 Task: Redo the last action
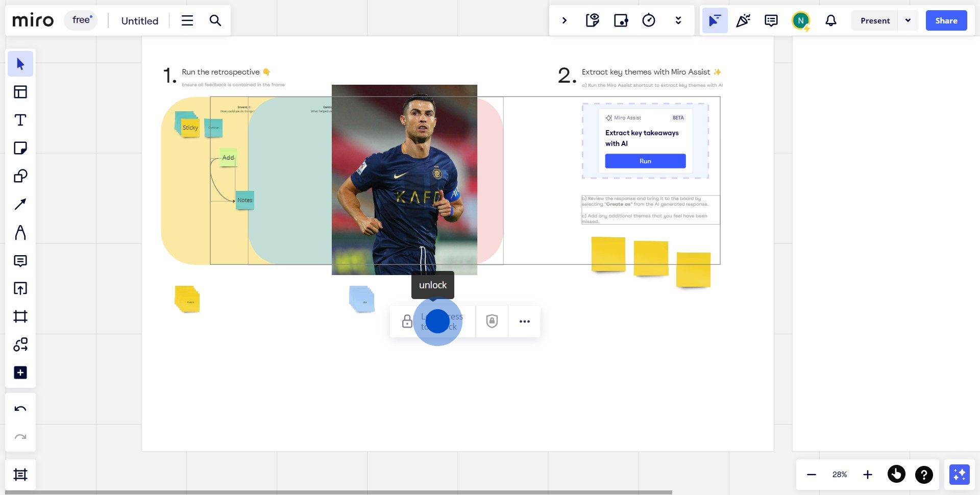(x=20, y=437)
